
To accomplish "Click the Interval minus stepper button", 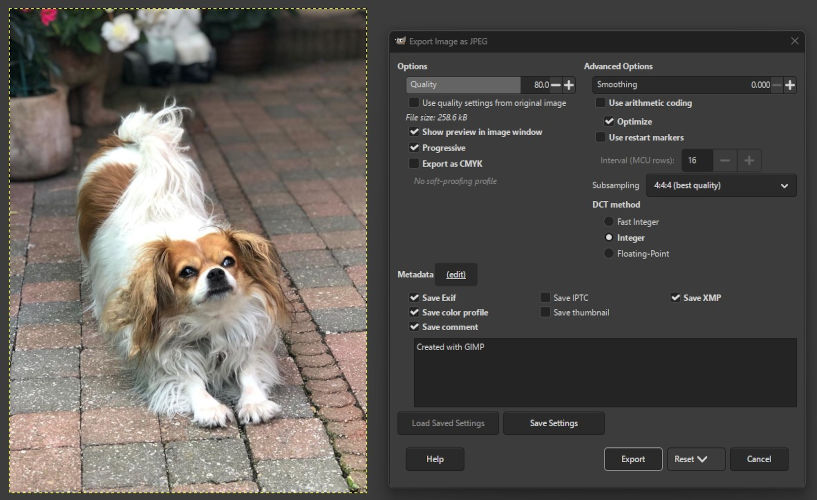I will point(725,160).
